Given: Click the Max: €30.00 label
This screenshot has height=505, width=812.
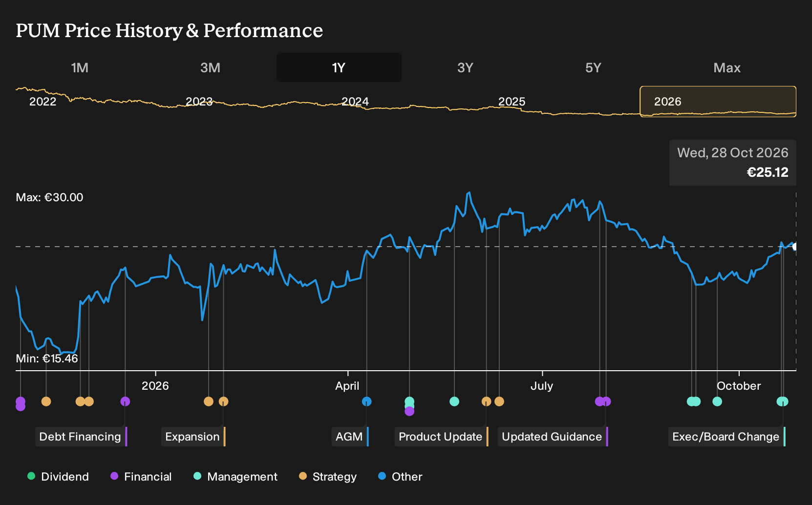Looking at the screenshot, I should 49,197.
